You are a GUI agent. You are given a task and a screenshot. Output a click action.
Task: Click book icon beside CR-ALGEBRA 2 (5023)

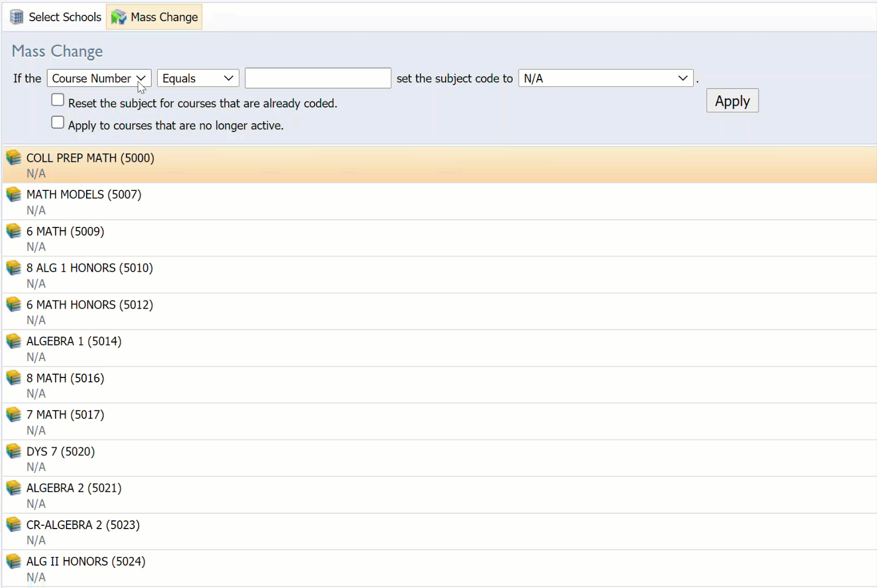[x=14, y=525]
